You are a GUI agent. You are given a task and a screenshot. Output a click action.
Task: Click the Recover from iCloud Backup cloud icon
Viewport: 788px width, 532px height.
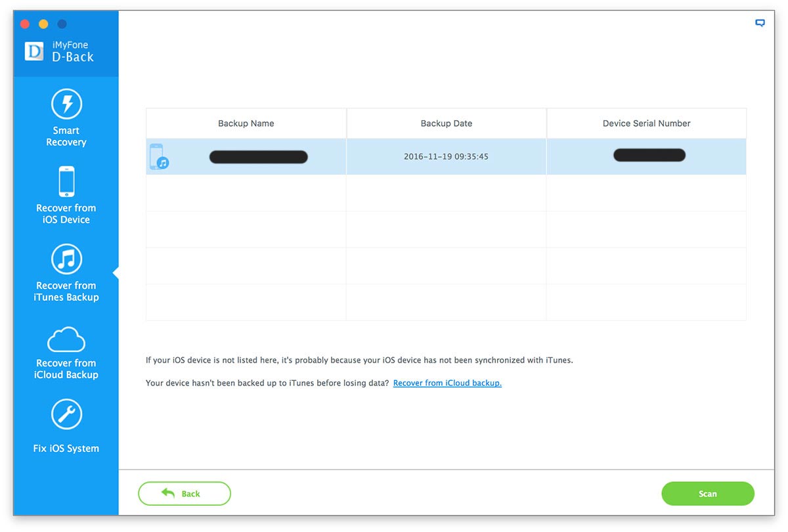[x=66, y=340]
